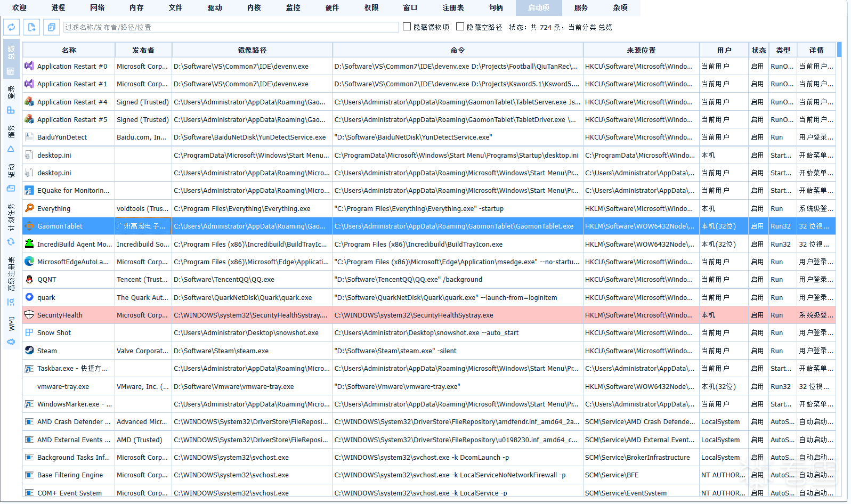
Task: Switch to the 服务 top tab
Action: (x=581, y=7)
